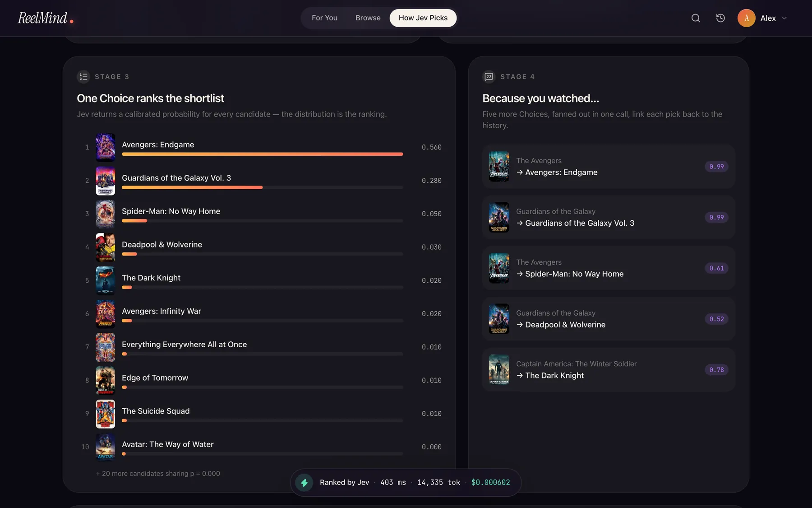
Task: Click the $0.000602 cost value
Action: 490,483
